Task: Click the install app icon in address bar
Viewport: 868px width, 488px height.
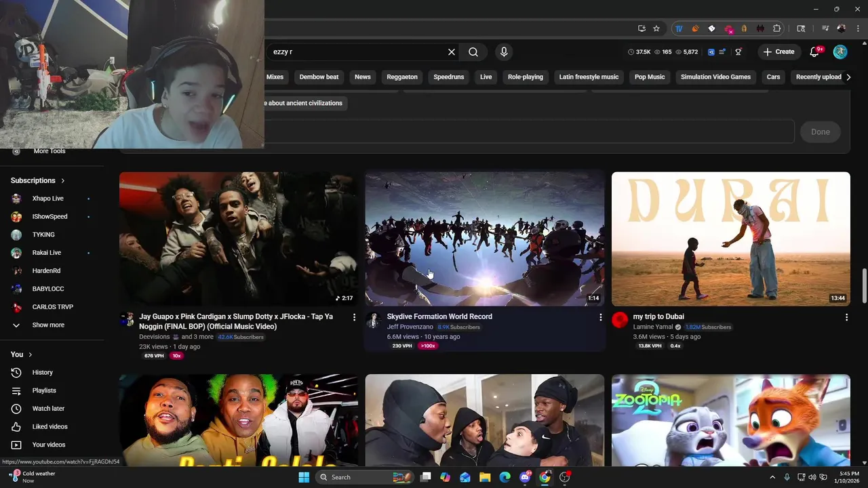Action: pyautogui.click(x=642, y=28)
